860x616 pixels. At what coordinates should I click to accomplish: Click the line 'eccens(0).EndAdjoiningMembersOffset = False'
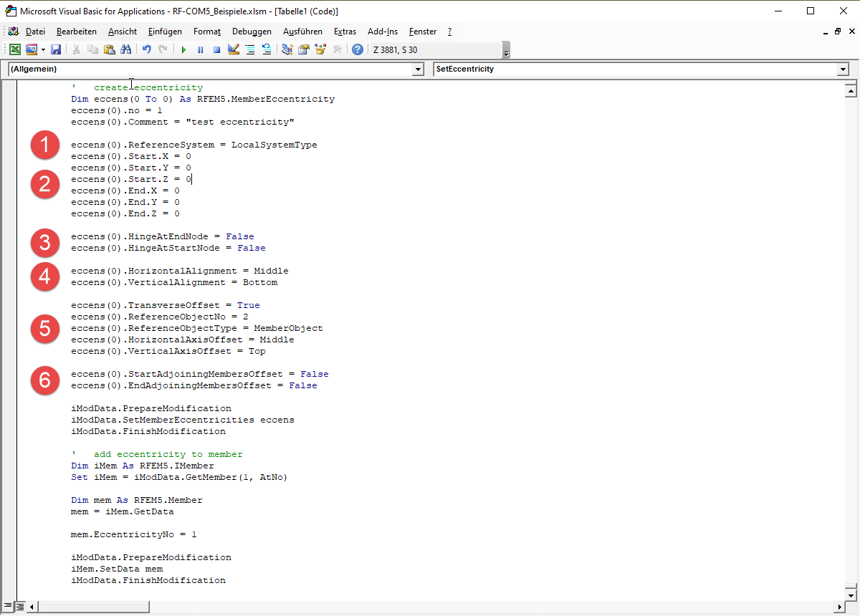click(x=193, y=385)
